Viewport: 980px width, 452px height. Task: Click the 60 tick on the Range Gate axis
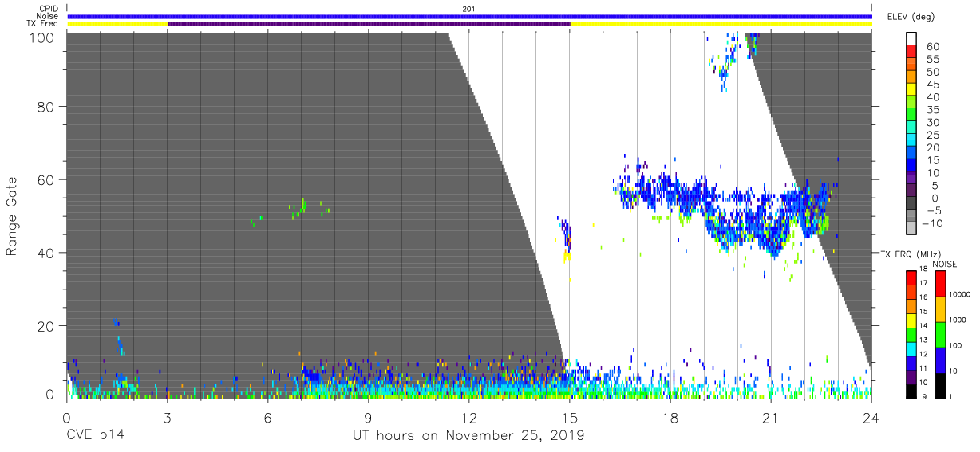45,179
